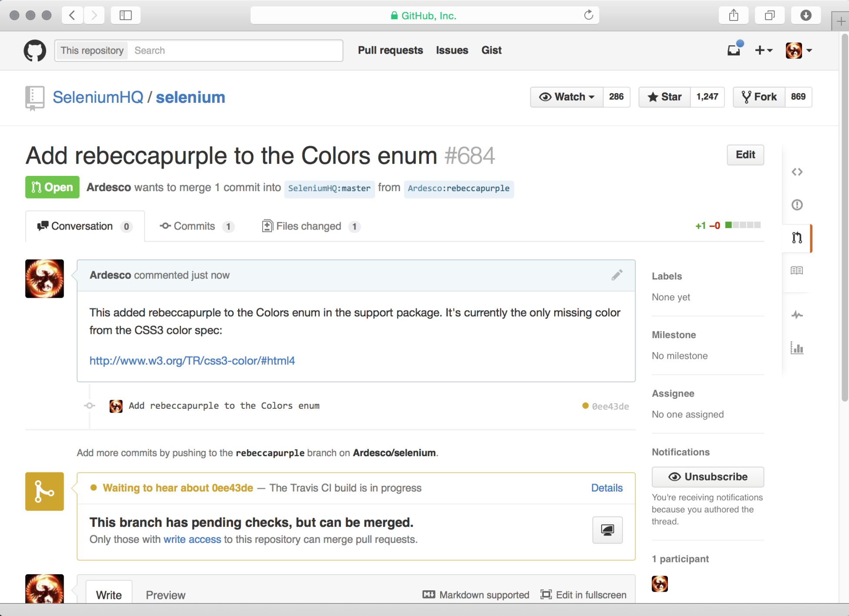Image resolution: width=849 pixels, height=616 pixels.
Task: Open the Wiki book icon in the repo sidebar
Action: 797,271
